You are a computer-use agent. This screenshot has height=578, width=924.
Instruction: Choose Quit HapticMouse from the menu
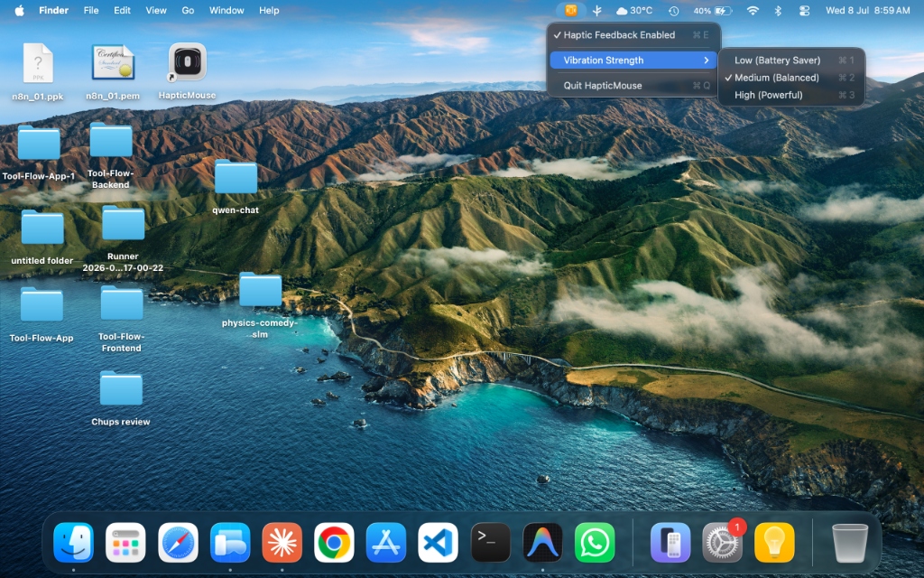point(633,86)
